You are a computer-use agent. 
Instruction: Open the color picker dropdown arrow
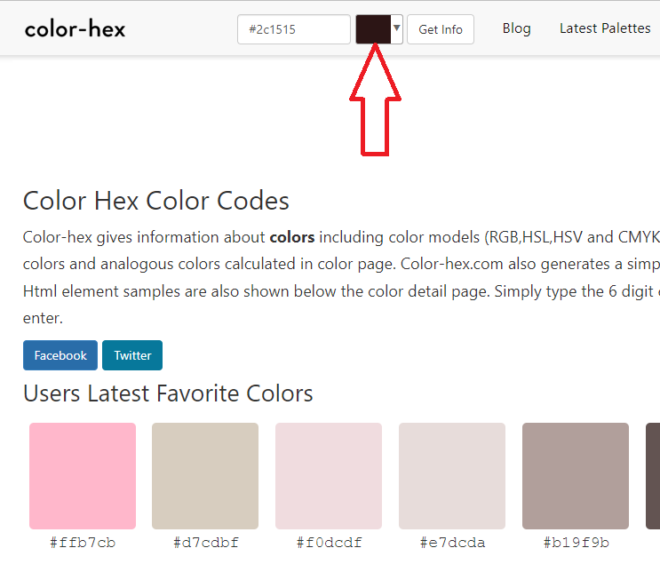(x=397, y=29)
